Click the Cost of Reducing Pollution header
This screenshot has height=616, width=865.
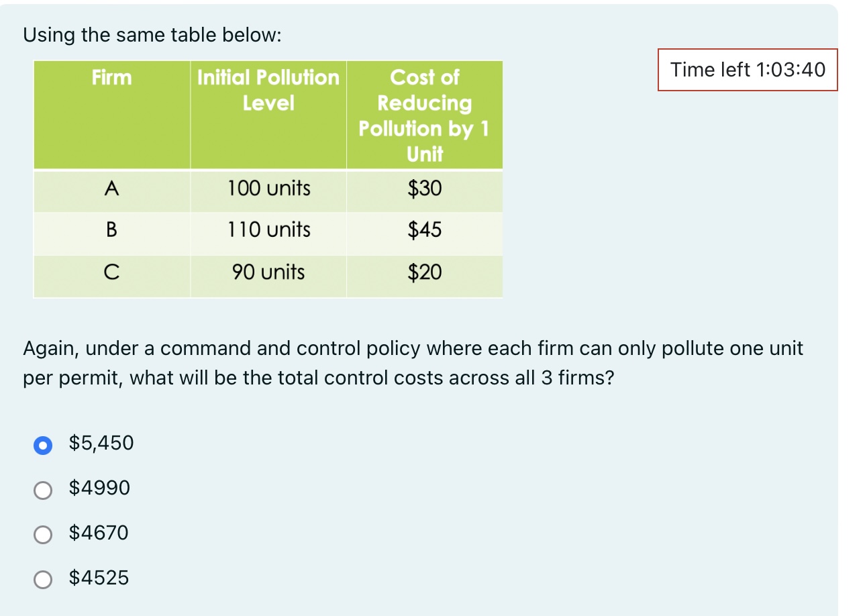(424, 114)
